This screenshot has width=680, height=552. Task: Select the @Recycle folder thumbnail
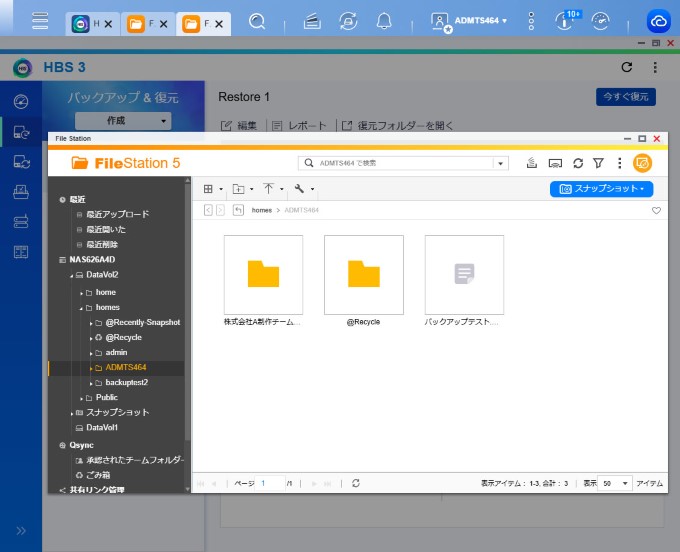click(x=364, y=275)
